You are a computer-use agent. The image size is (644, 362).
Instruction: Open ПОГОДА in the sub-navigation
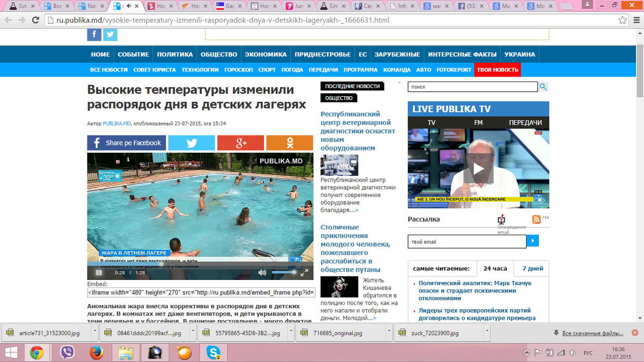tap(292, 69)
